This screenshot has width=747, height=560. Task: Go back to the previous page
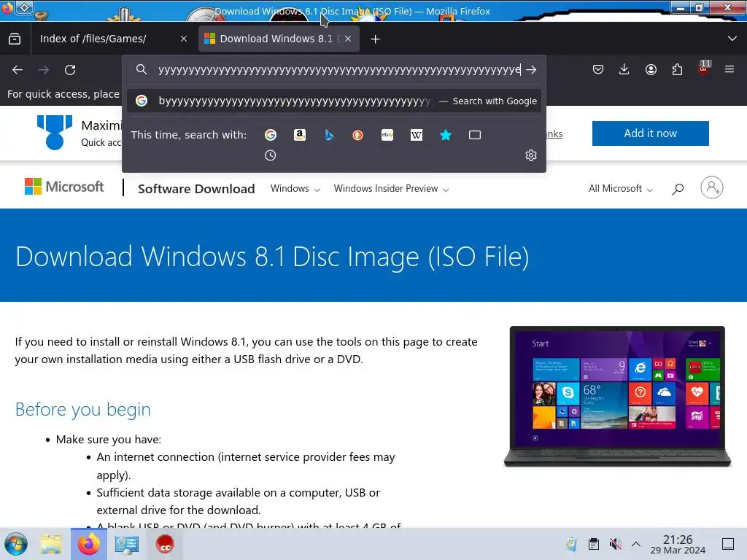tap(18, 70)
